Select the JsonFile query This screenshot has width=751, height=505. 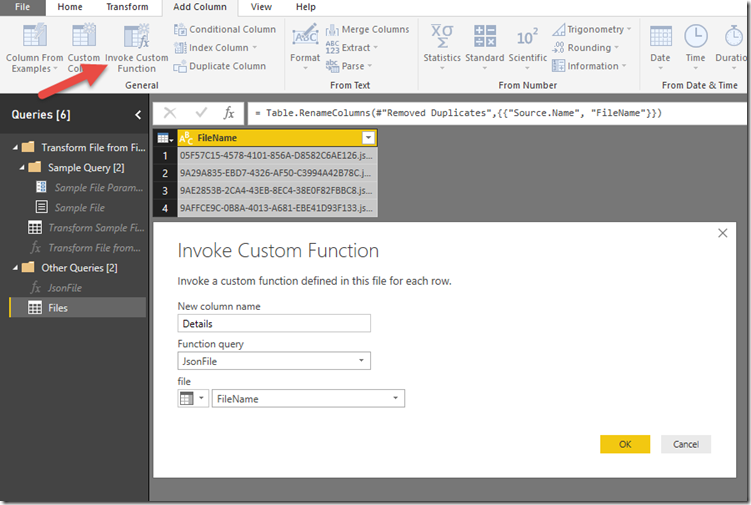click(65, 288)
